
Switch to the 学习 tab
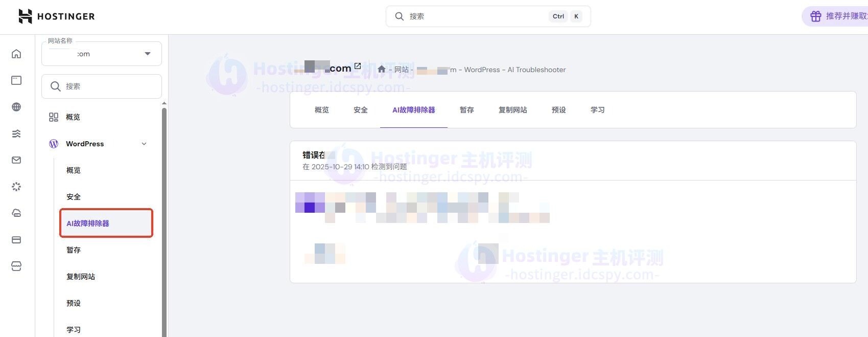tap(598, 110)
